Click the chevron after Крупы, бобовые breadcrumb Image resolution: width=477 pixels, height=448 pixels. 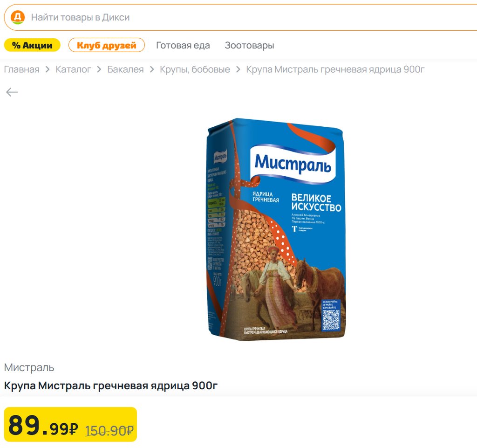(238, 70)
